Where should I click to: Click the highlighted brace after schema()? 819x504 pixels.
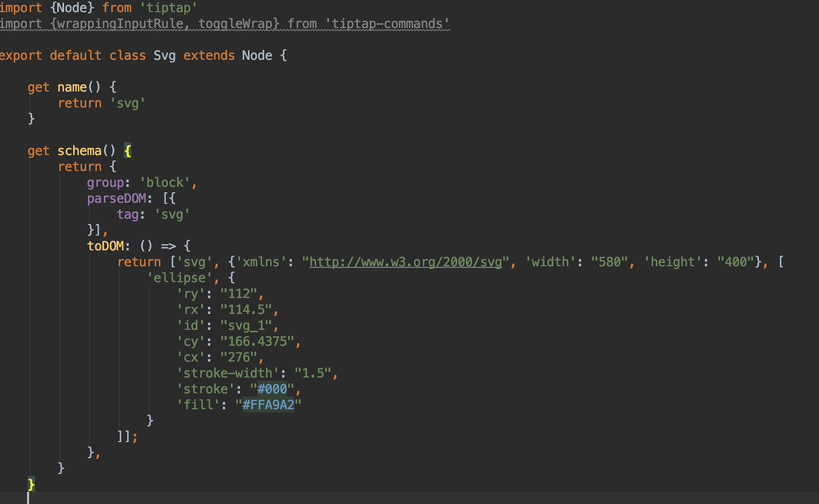(128, 151)
